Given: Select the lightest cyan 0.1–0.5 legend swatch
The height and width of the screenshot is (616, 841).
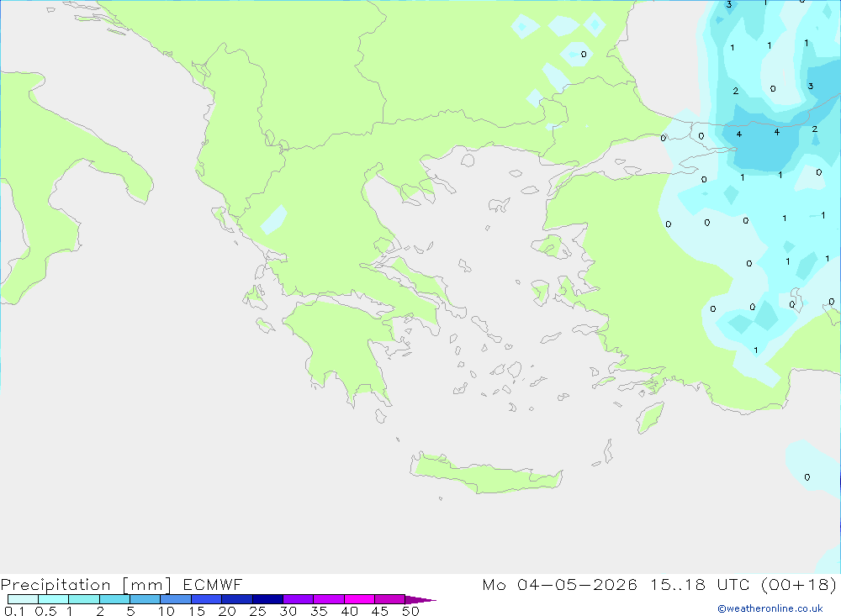Looking at the screenshot, I should (23, 599).
